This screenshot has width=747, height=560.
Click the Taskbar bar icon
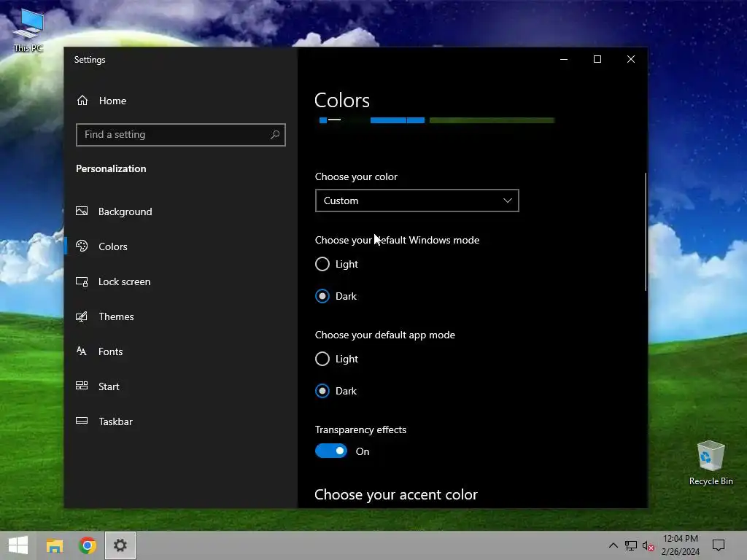[82, 421]
